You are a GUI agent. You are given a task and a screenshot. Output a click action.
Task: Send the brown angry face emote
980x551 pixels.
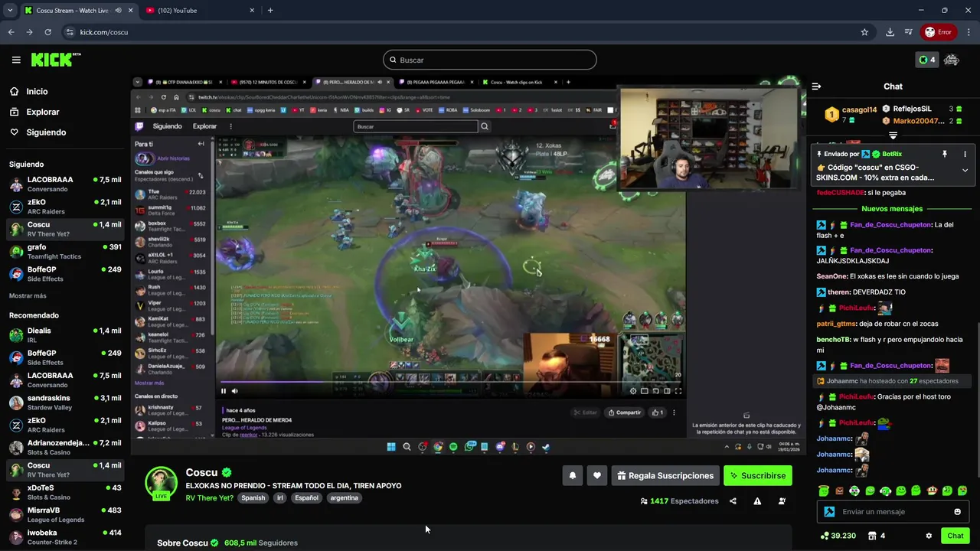pyautogui.click(x=839, y=491)
